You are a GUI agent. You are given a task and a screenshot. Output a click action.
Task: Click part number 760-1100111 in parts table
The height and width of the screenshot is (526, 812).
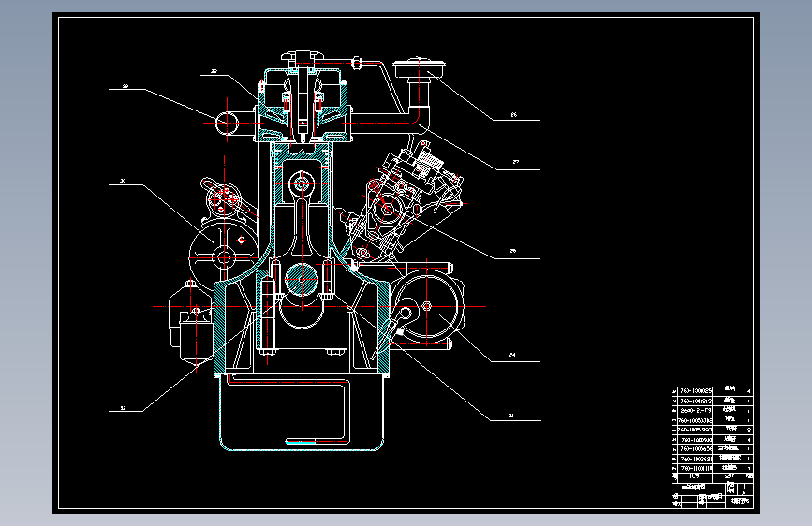click(x=696, y=468)
